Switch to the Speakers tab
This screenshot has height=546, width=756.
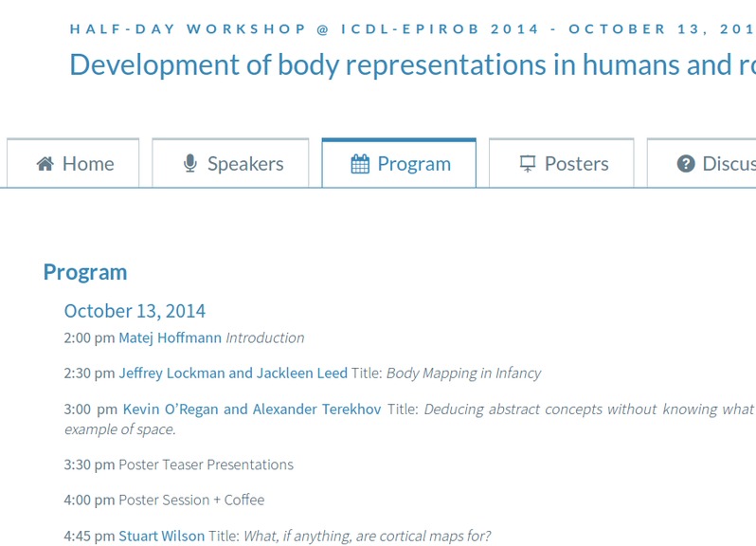tap(230, 163)
